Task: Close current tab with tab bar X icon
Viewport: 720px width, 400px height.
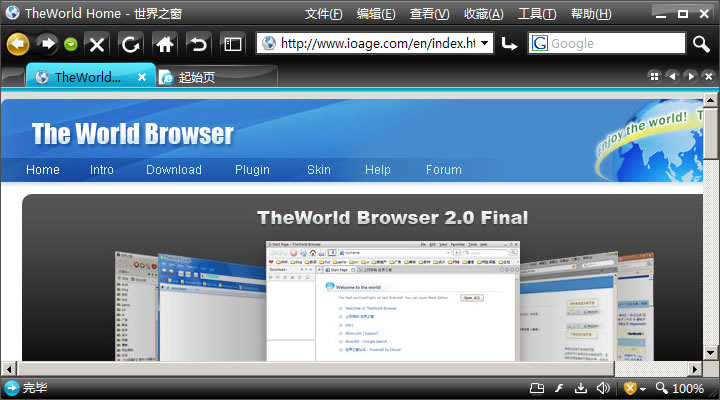Action: tap(709, 76)
